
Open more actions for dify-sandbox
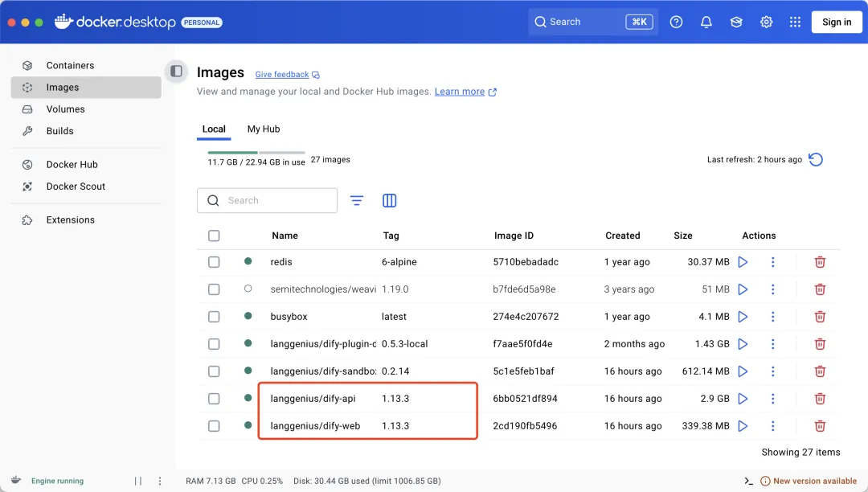point(773,371)
